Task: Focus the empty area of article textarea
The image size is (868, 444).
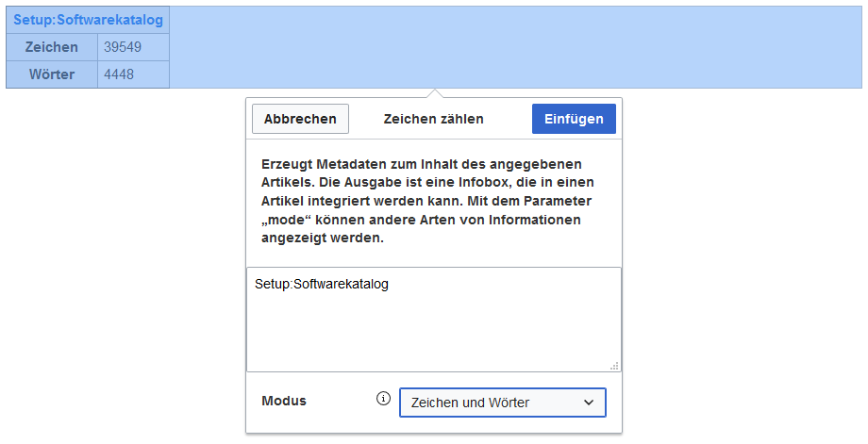Action: click(434, 330)
